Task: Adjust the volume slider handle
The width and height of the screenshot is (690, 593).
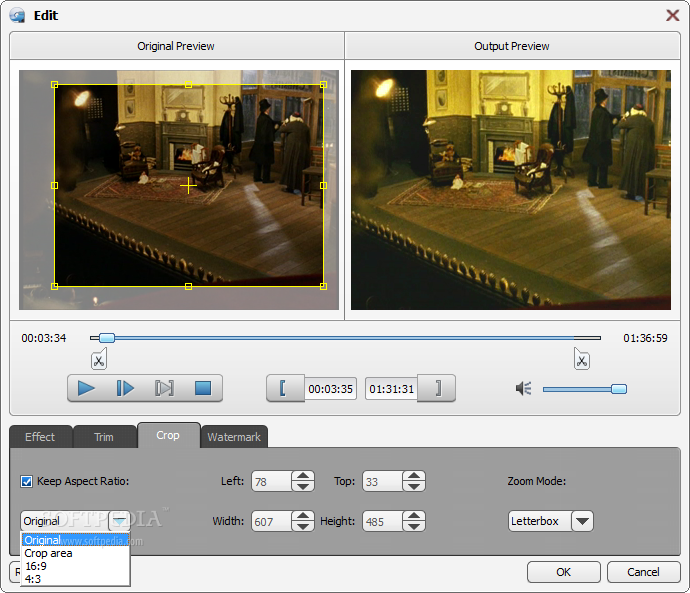Action: pos(619,389)
